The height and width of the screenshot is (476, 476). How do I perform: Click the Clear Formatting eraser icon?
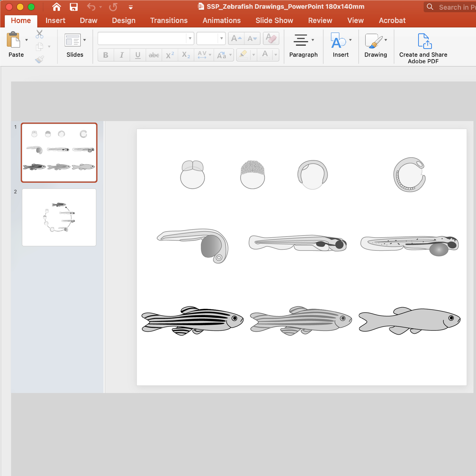point(271,38)
